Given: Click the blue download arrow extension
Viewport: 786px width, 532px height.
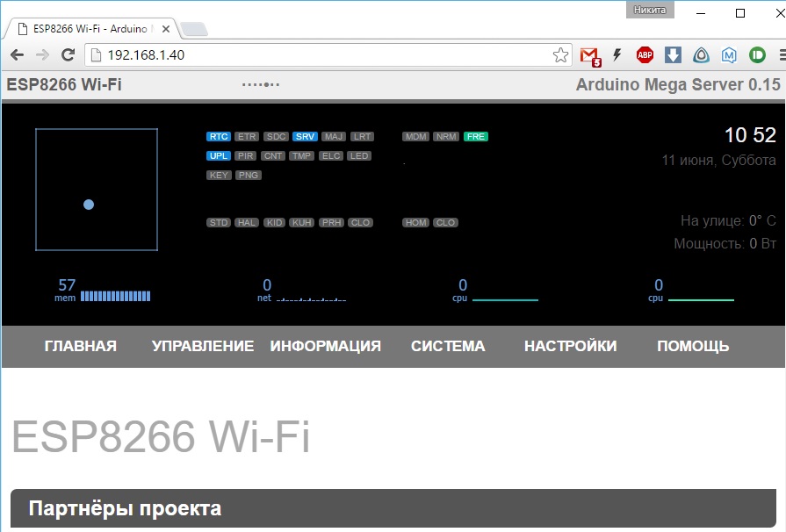Looking at the screenshot, I should [x=673, y=54].
